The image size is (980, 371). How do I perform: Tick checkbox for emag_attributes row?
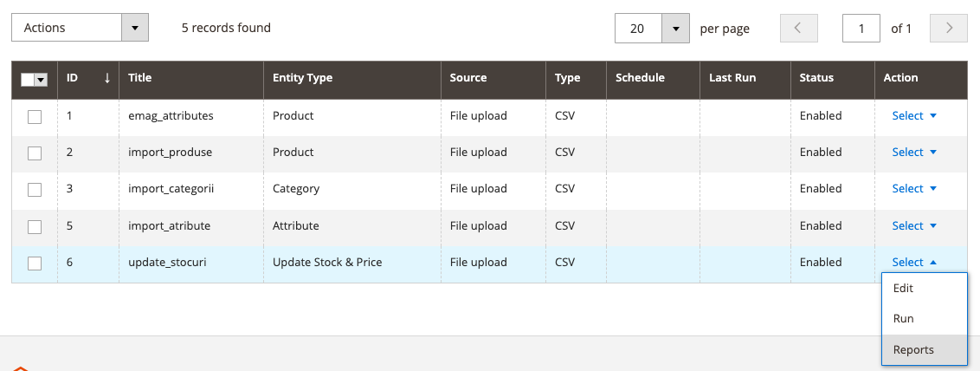35,116
